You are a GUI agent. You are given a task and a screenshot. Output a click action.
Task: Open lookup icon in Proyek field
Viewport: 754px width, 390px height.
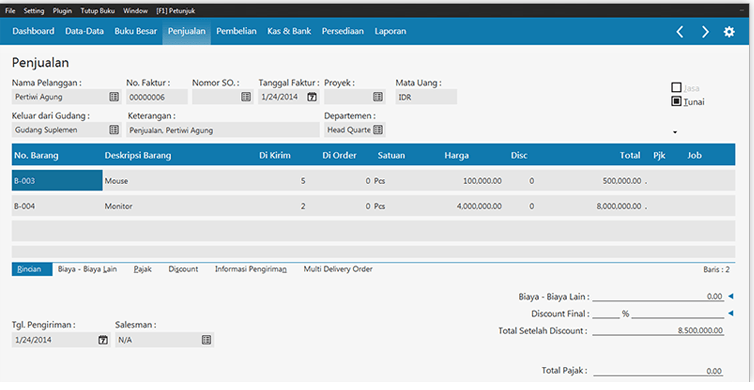click(x=378, y=97)
